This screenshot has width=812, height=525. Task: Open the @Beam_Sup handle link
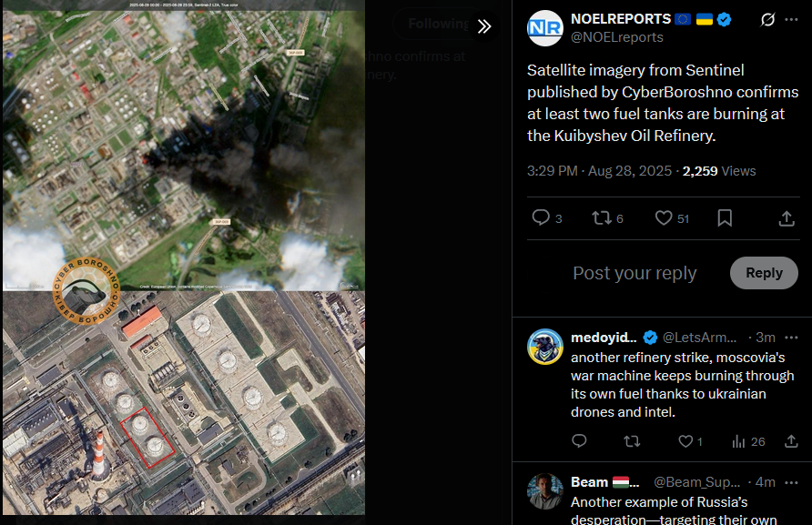click(x=696, y=482)
